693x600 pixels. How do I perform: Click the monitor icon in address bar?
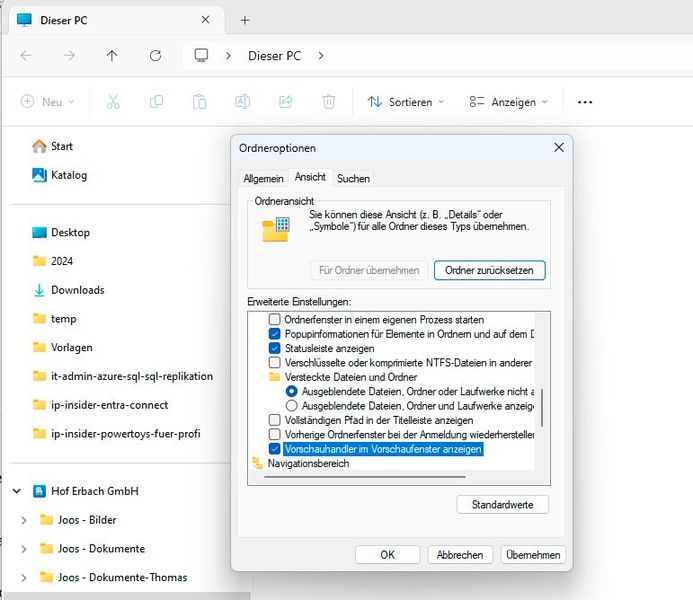[x=201, y=55]
